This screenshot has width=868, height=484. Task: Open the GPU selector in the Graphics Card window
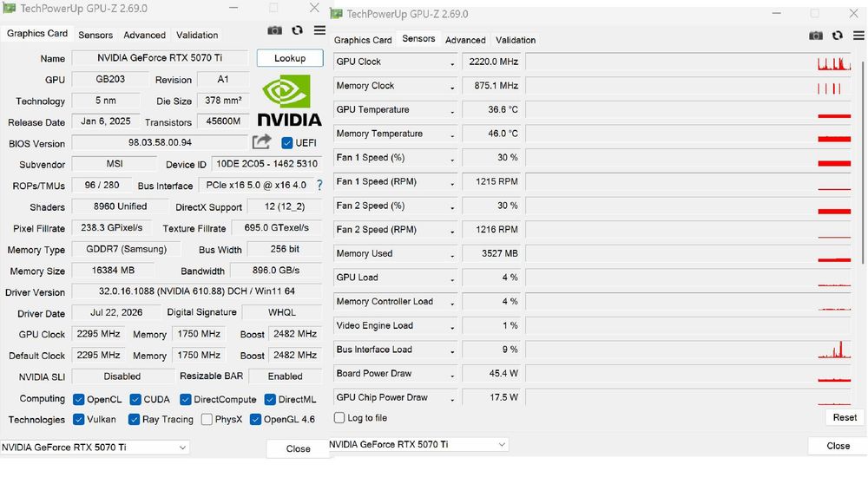click(95, 448)
